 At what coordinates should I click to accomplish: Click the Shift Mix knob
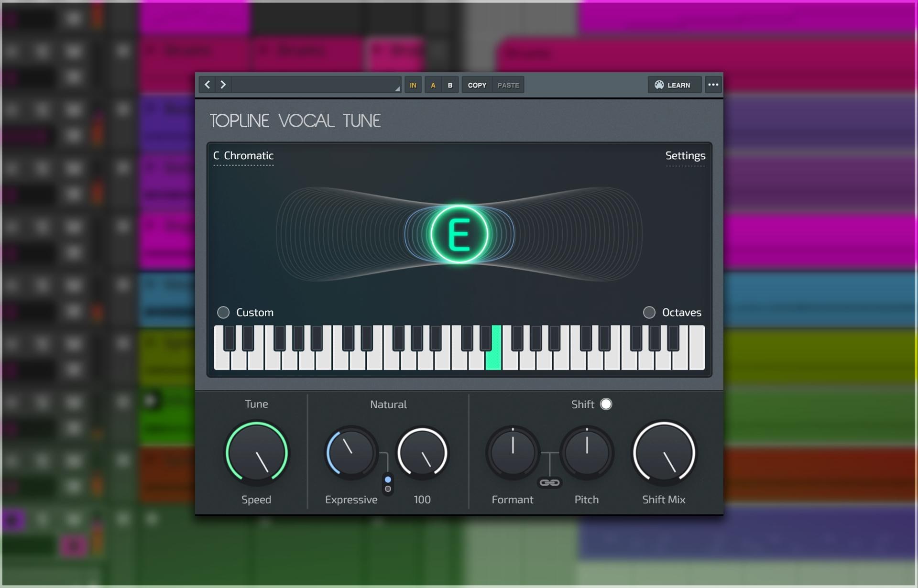(x=664, y=452)
